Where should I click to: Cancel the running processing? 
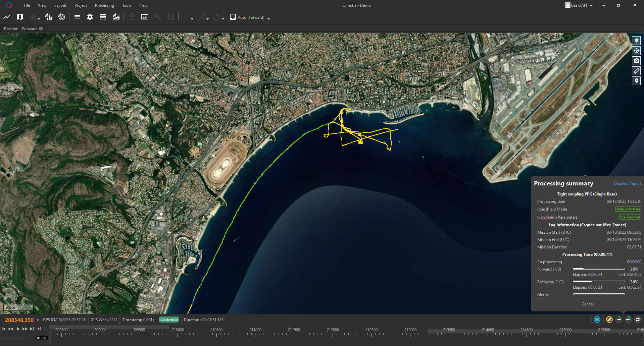pyautogui.click(x=587, y=304)
